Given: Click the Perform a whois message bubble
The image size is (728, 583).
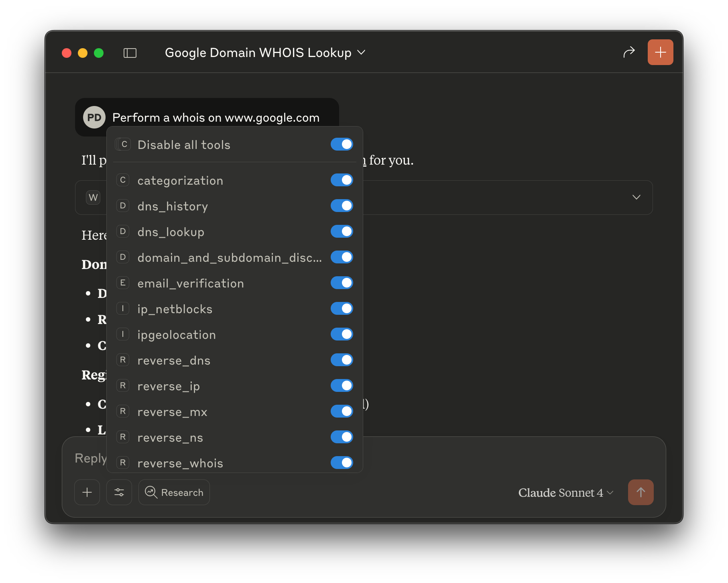Looking at the screenshot, I should tap(216, 117).
